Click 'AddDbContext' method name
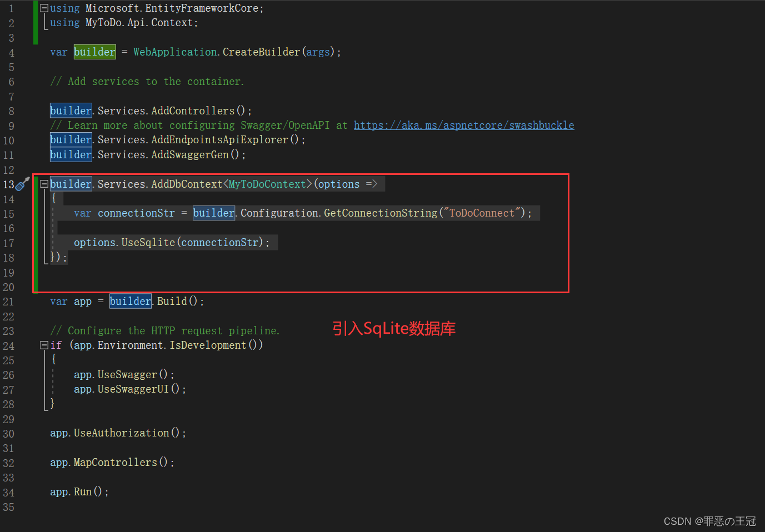The image size is (765, 532). (x=187, y=184)
